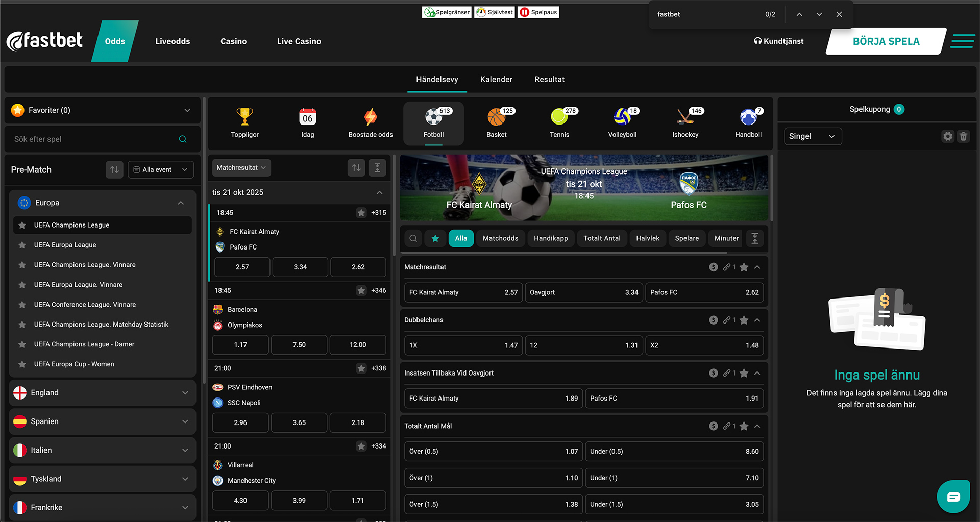Image resolution: width=980 pixels, height=522 pixels.
Task: Click the BÖRJA SPELA button
Action: 887,41
